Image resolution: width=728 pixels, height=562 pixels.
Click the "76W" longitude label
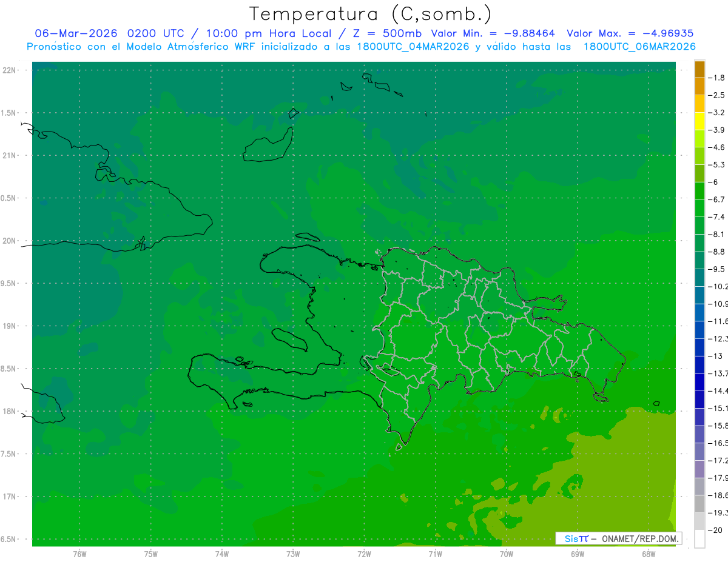(79, 554)
